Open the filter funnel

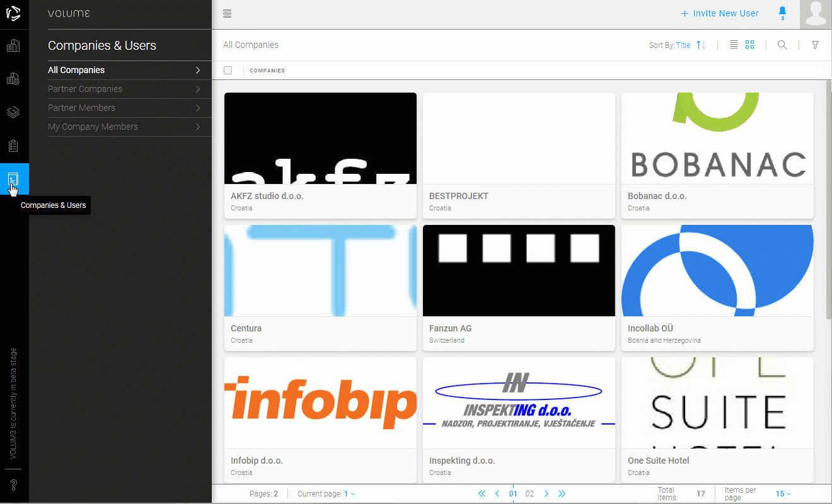coord(815,45)
